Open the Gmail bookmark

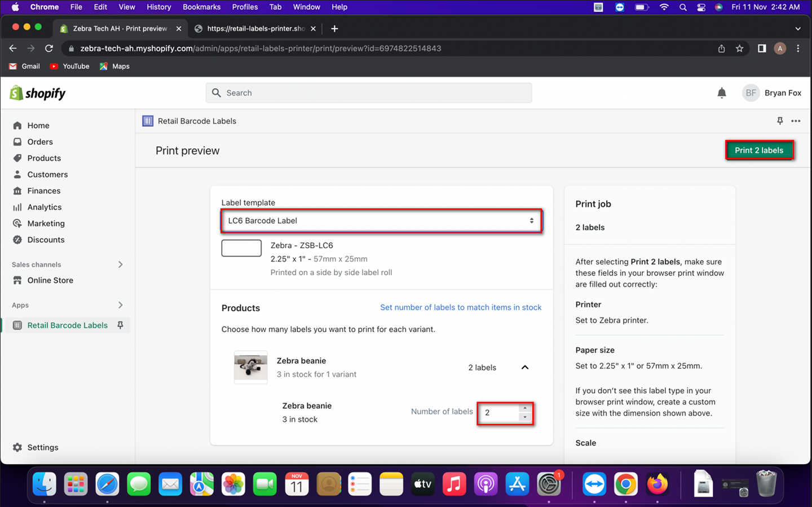24,67
